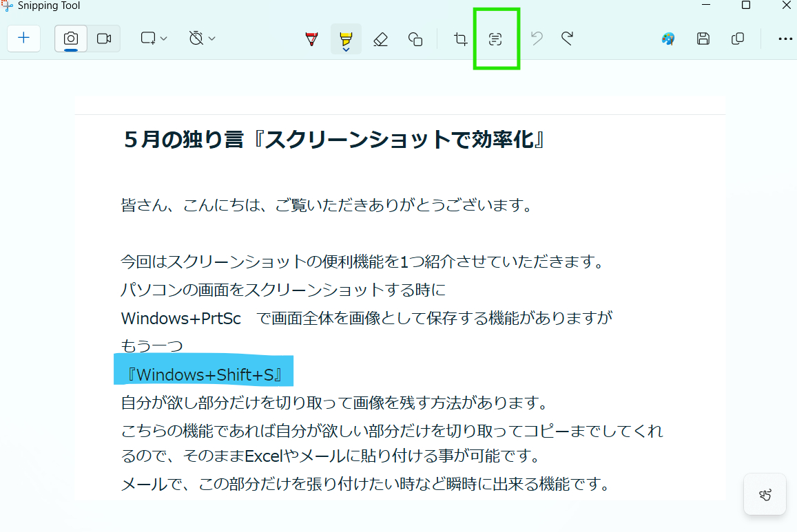This screenshot has width=797, height=532.
Task: Click the line 今回はスクリーンショットの便利機能を1つ紹介
Action: (x=363, y=262)
